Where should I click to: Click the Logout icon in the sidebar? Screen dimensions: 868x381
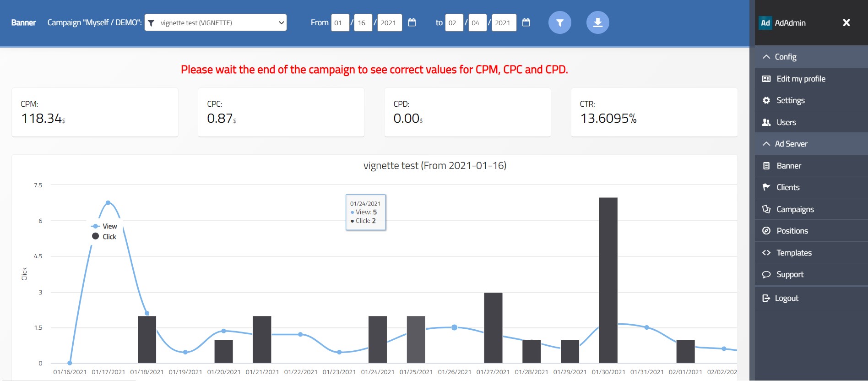(766, 298)
